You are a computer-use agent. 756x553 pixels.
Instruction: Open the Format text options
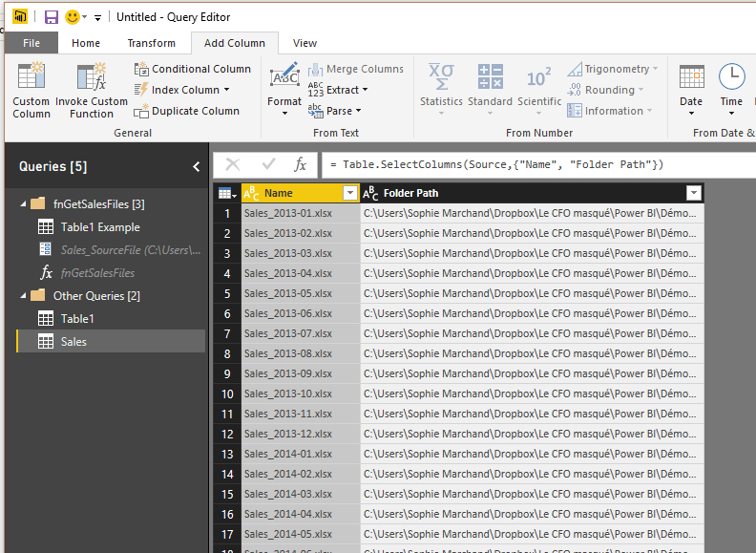pos(284,92)
